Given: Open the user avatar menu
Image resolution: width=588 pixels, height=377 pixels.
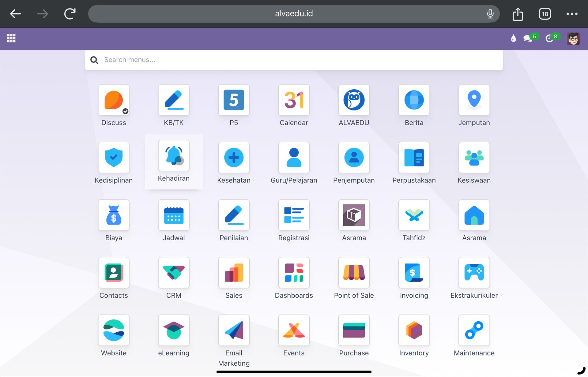Looking at the screenshot, I should (573, 39).
